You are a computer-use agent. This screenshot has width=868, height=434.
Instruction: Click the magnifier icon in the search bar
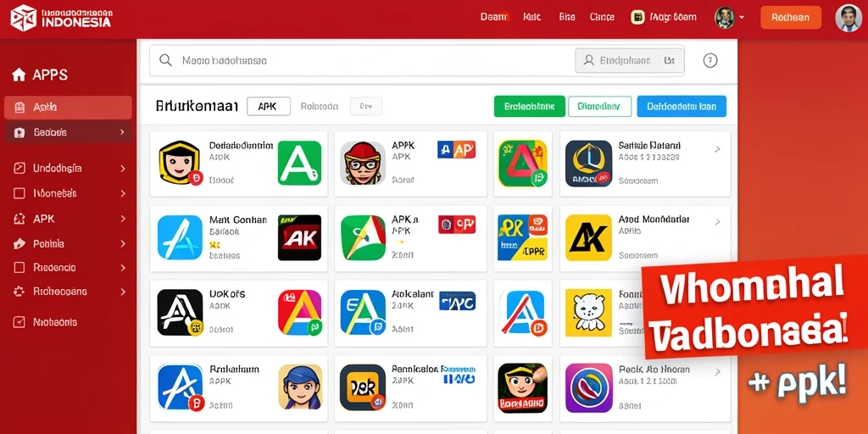[165, 60]
